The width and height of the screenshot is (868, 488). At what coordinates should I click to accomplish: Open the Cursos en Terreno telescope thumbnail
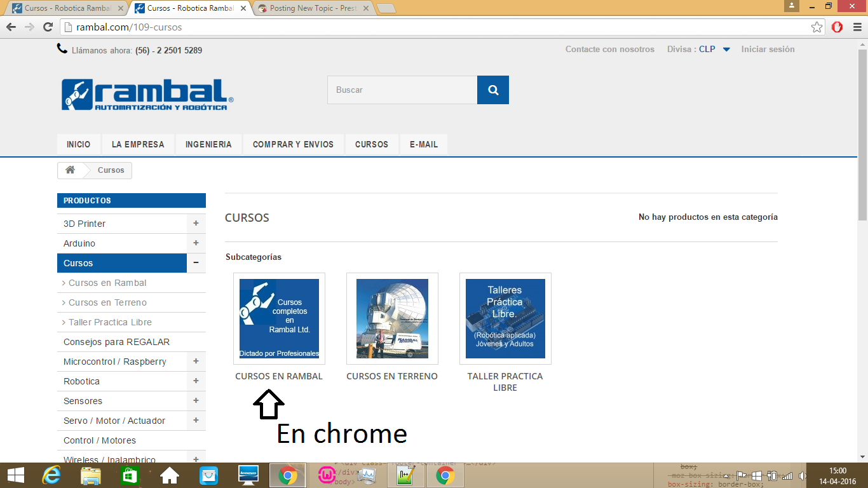[392, 318]
